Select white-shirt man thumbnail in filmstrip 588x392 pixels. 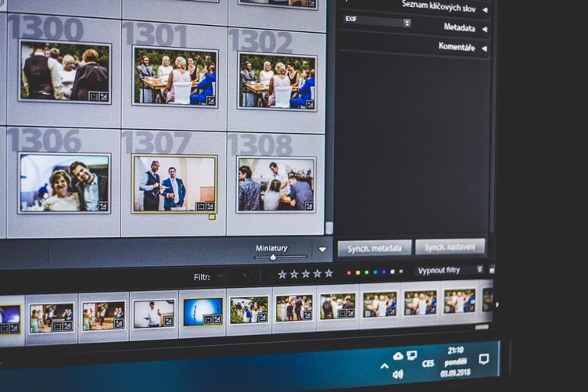tap(154, 314)
